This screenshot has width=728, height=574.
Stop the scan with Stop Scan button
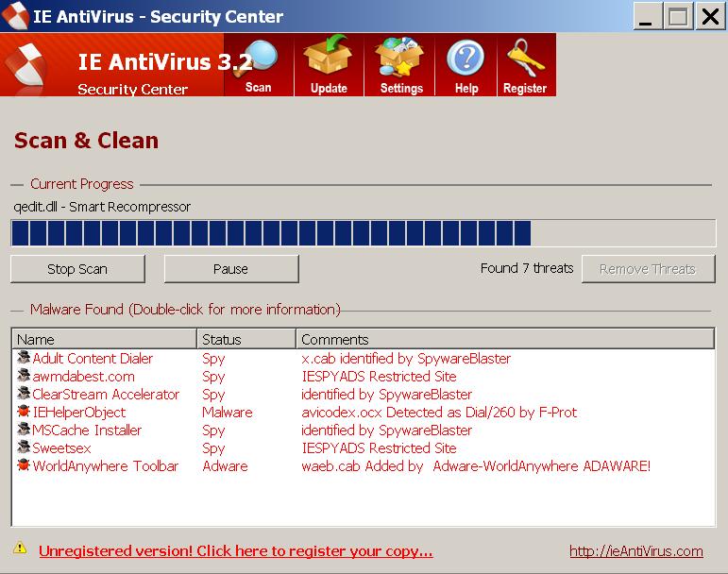(x=77, y=269)
